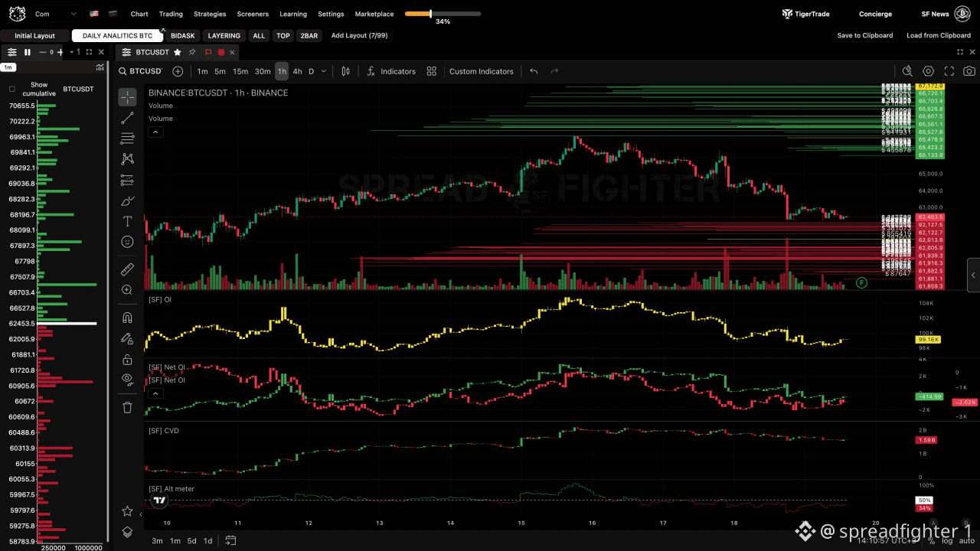
Task: Open Custom Indicators
Action: pyautogui.click(x=481, y=71)
